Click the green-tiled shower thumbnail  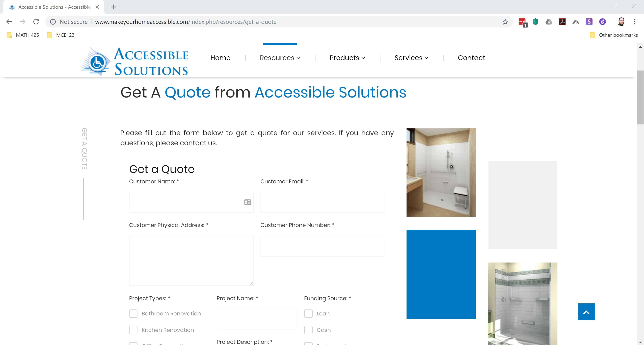523,304
